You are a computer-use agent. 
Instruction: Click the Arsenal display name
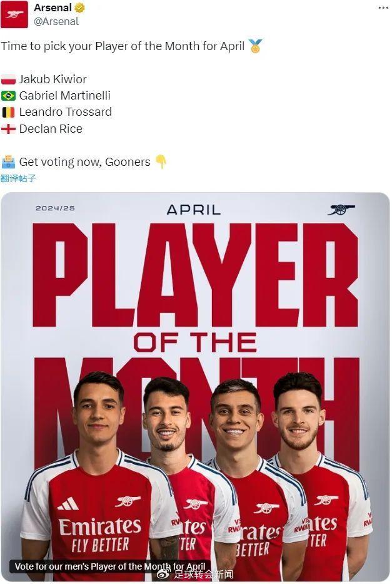click(x=53, y=8)
